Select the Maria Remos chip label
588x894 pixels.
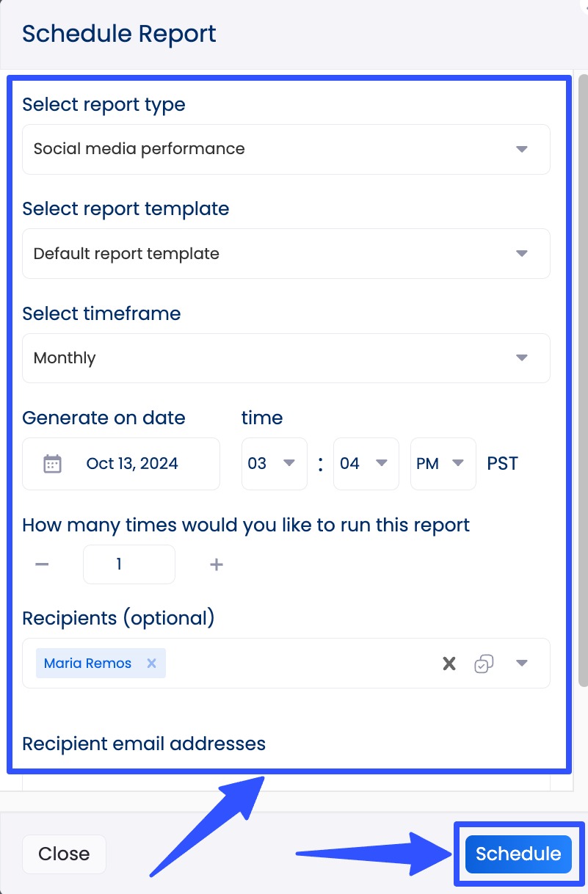[x=87, y=663]
